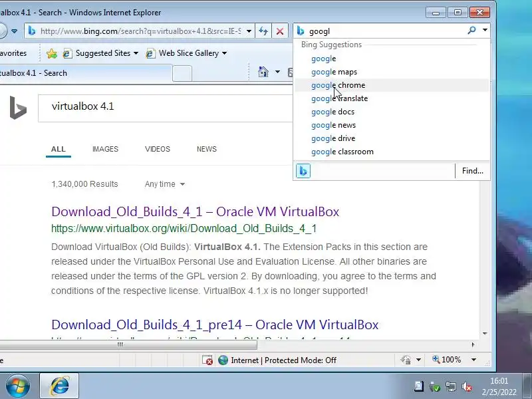Switch to the NEWS results tab
Viewport: 532px width, 399px height.
(207, 149)
